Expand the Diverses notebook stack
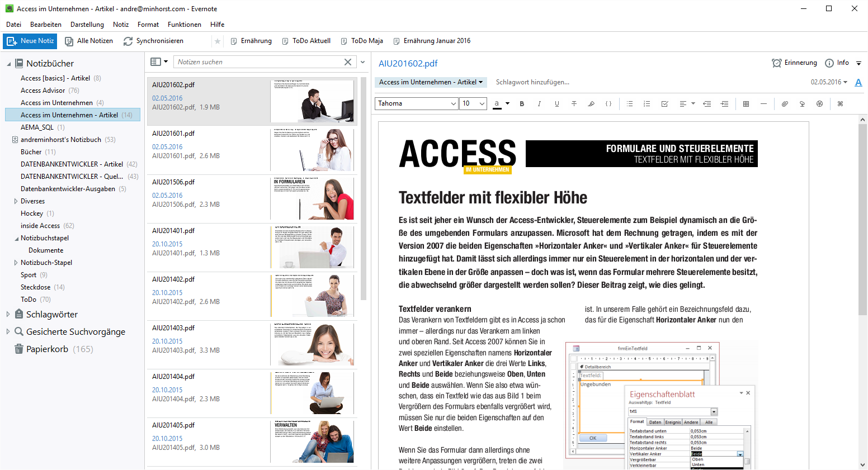Image resolution: width=868 pixels, height=470 pixels. point(16,201)
